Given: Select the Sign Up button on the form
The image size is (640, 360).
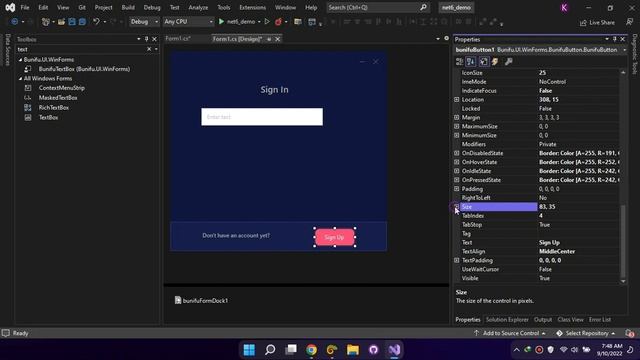Looking at the screenshot, I should [x=334, y=237].
